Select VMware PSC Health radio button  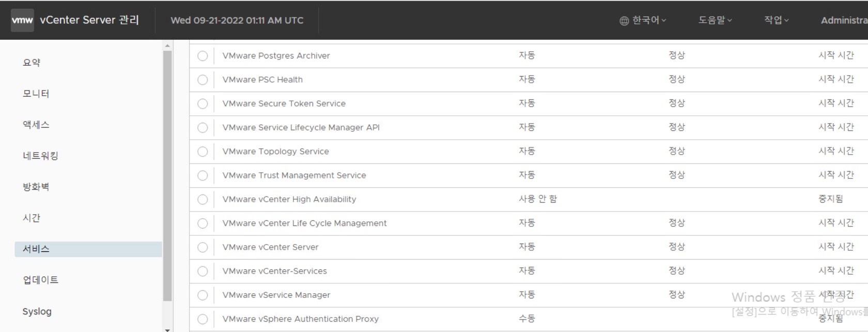(203, 80)
